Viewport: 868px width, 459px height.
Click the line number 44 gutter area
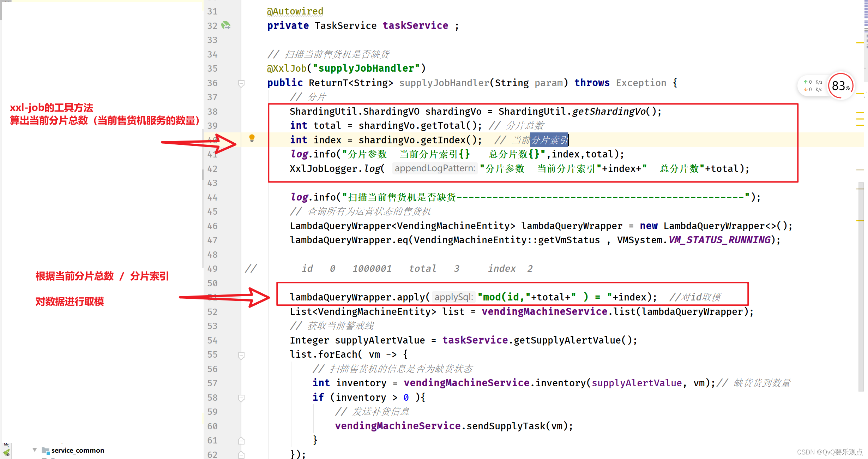coord(212,196)
